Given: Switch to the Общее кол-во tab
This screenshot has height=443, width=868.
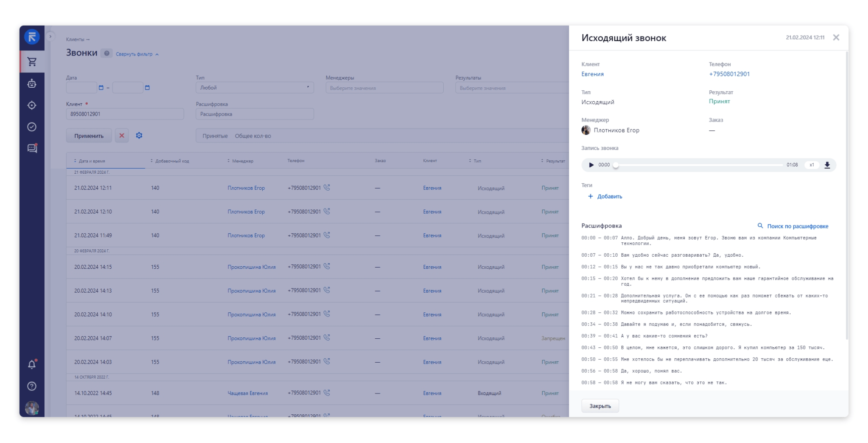Looking at the screenshot, I should point(253,136).
